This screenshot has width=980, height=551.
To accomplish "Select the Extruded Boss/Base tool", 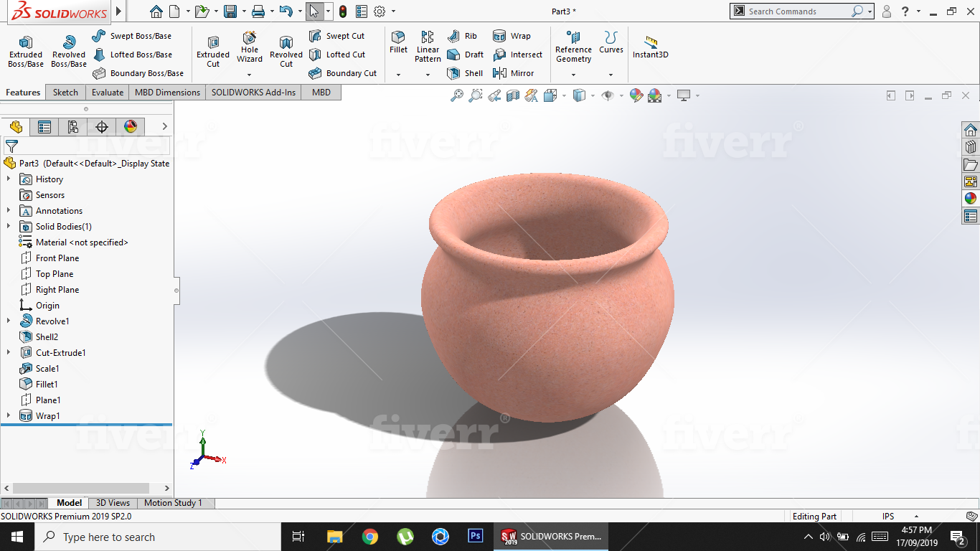I will [x=26, y=52].
